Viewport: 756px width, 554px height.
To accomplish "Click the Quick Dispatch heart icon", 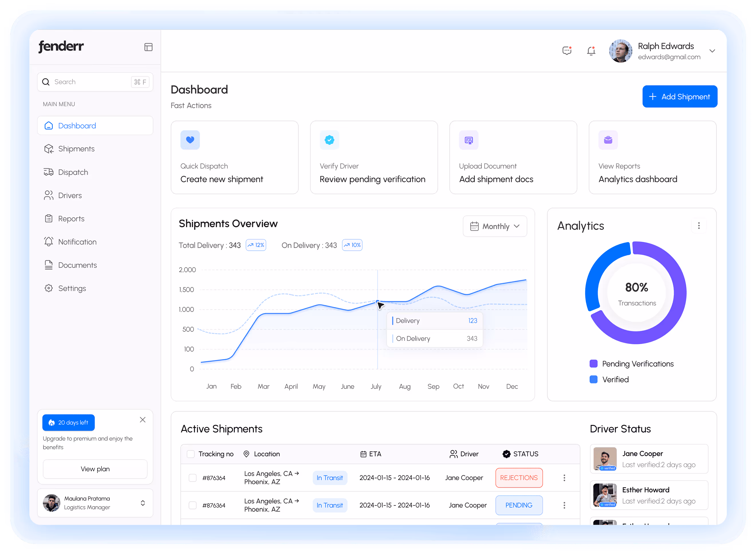I will point(190,140).
